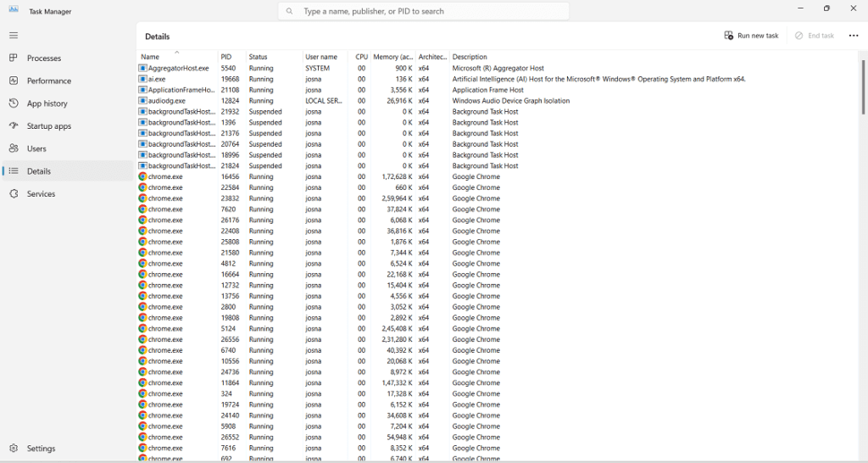The width and height of the screenshot is (868, 463).
Task: Click Run new task button
Action: point(751,36)
